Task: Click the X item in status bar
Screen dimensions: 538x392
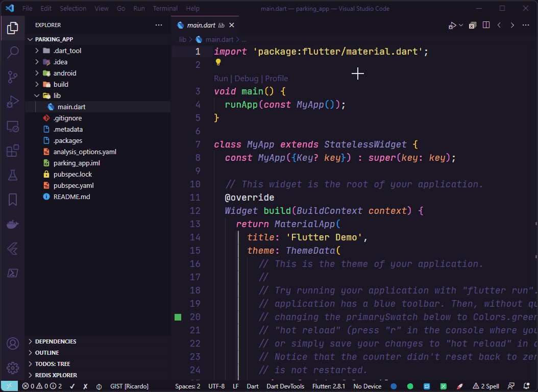Action: 85,386
